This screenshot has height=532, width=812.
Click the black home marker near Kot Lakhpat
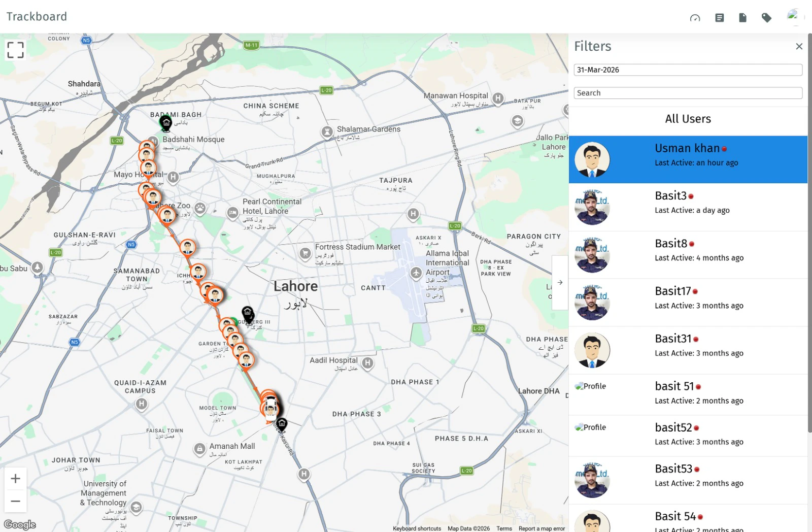(282, 424)
